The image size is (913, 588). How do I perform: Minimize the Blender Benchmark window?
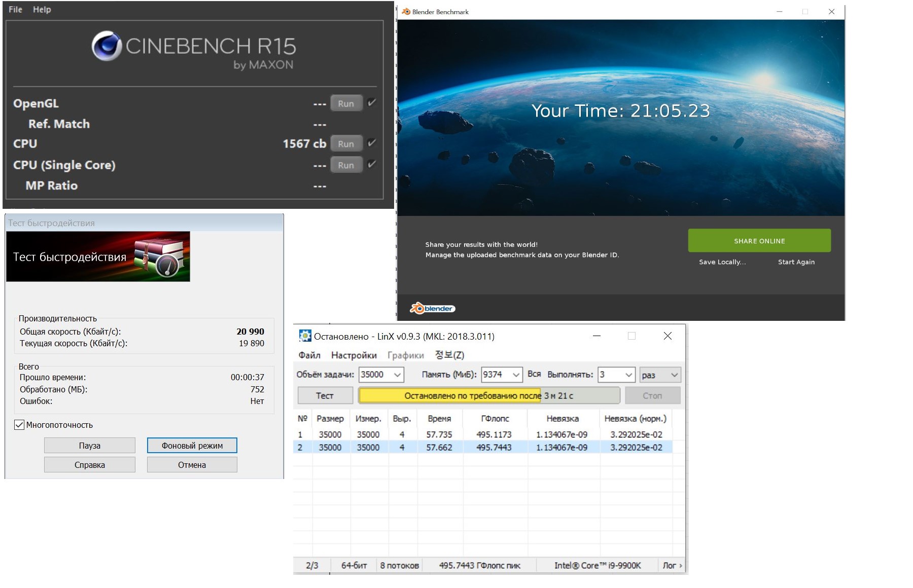click(x=780, y=12)
